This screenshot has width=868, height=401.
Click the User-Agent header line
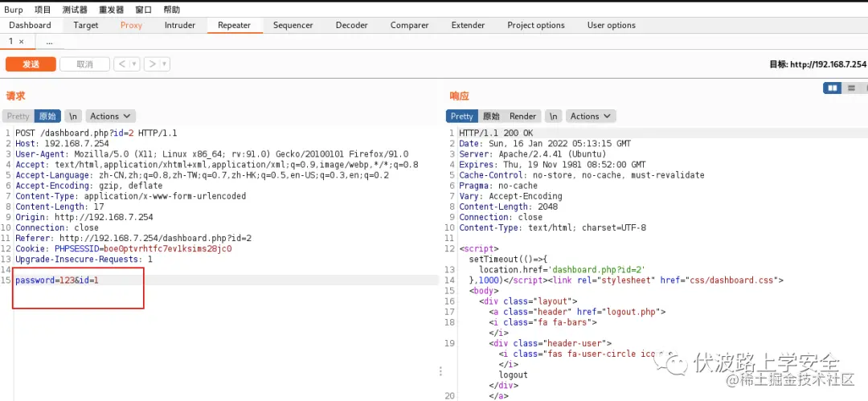coord(212,154)
